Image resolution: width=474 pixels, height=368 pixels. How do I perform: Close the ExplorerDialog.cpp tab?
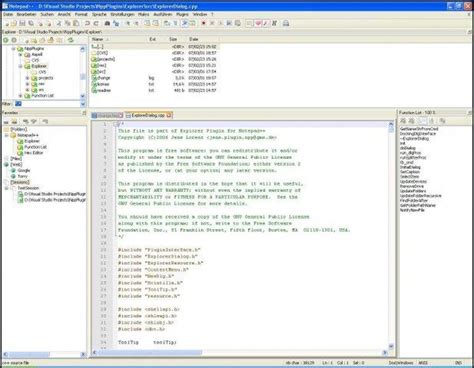[x=169, y=115]
